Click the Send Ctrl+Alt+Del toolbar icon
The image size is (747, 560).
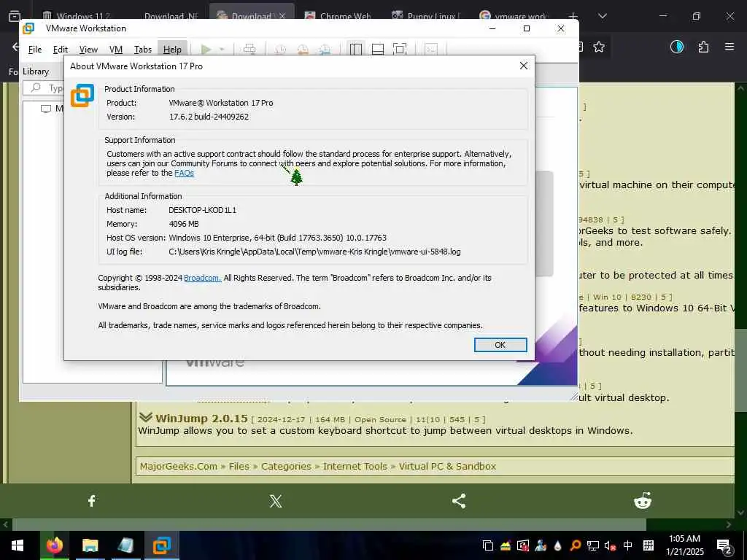coord(249,49)
